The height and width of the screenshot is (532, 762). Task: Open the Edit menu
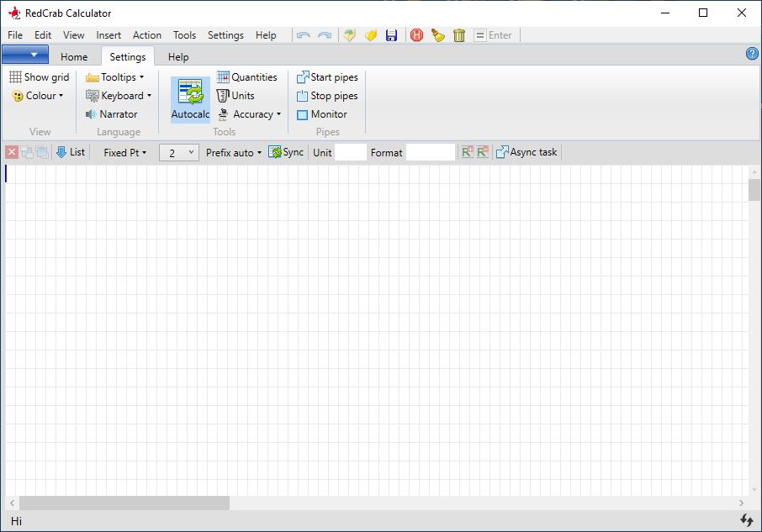[43, 35]
